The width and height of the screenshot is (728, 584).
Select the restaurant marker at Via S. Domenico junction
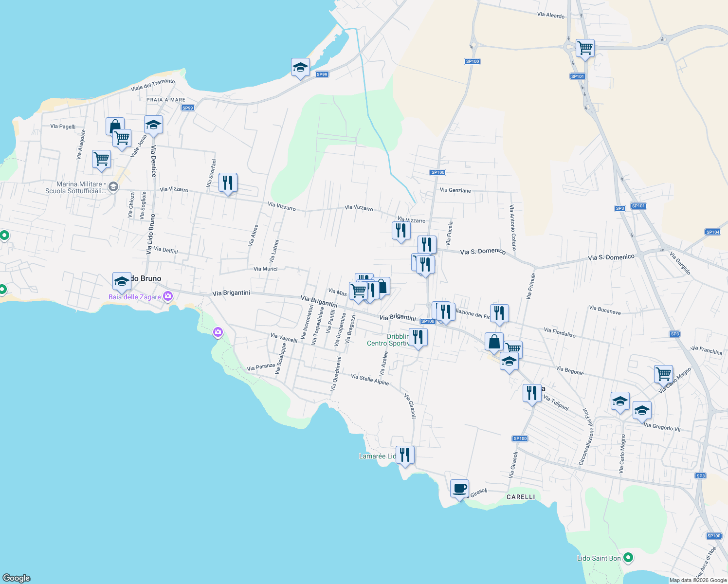coord(427,244)
